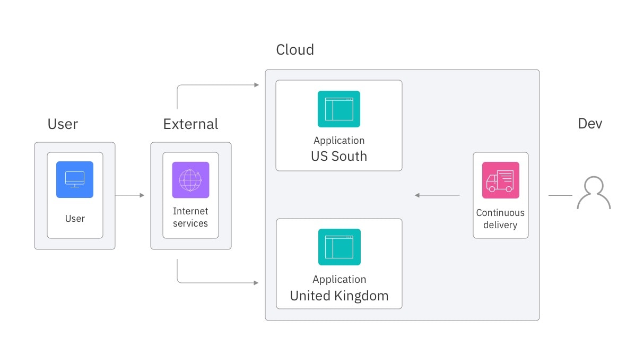Image resolution: width=644 pixels, height=363 pixels.
Task: Click the arrow from Continuous delivery into Cloud
Action: tap(438, 195)
